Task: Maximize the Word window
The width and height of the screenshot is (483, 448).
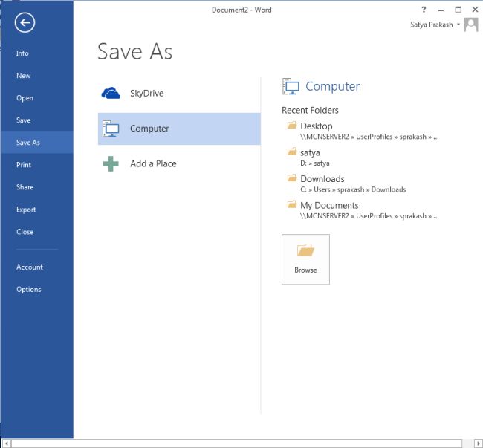Action: [458, 10]
